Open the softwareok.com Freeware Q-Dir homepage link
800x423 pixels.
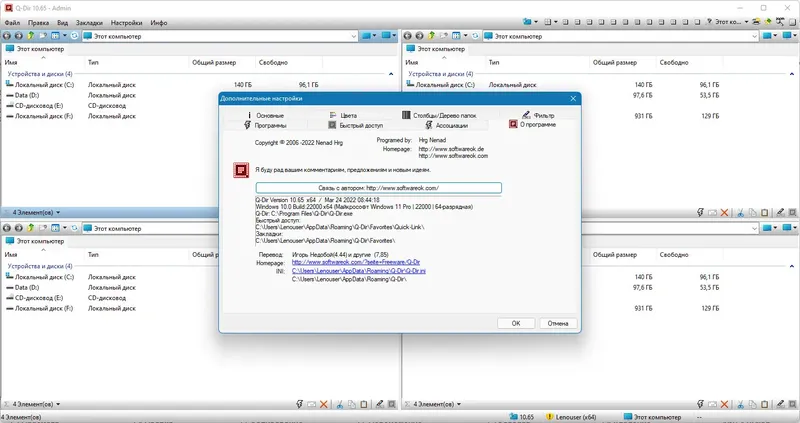[x=356, y=262]
